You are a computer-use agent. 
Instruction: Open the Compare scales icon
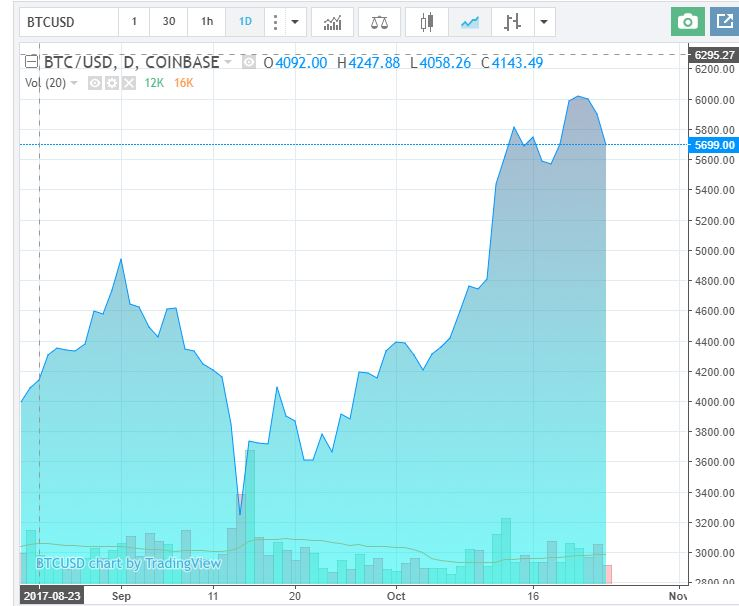point(379,22)
